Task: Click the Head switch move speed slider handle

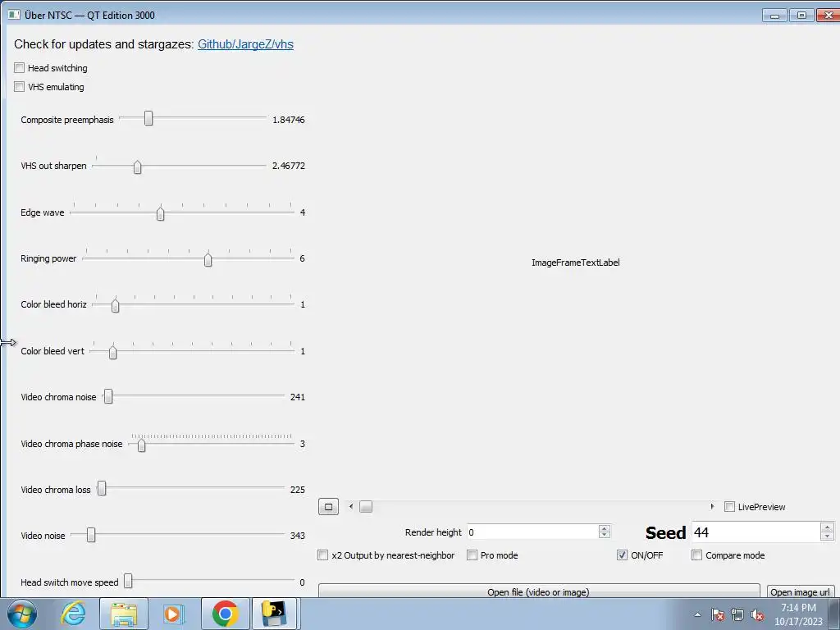Action: coord(128,582)
